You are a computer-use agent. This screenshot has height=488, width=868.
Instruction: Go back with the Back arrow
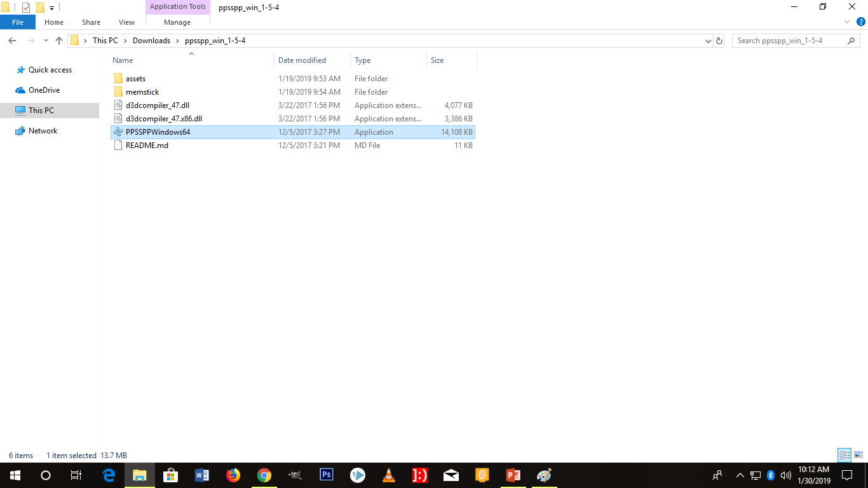point(12,41)
